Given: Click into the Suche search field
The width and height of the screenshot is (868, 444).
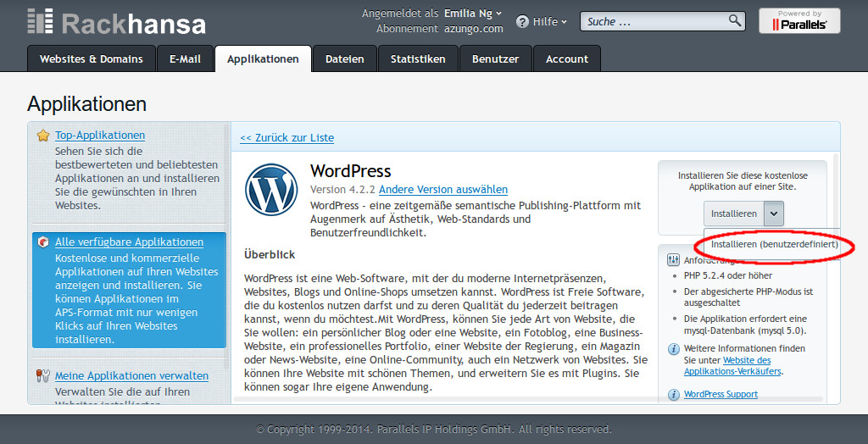Looking at the screenshot, I should point(655,21).
